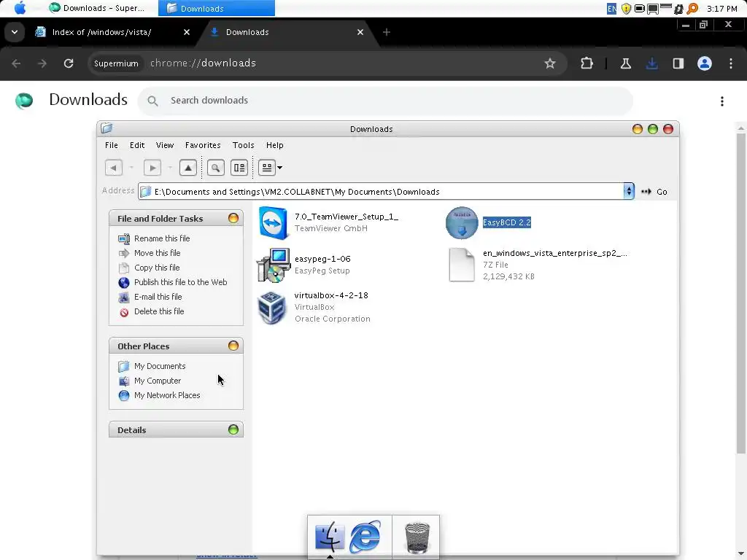Image resolution: width=747 pixels, height=560 pixels.
Task: Open My Documents in Other Places
Action: (x=160, y=366)
